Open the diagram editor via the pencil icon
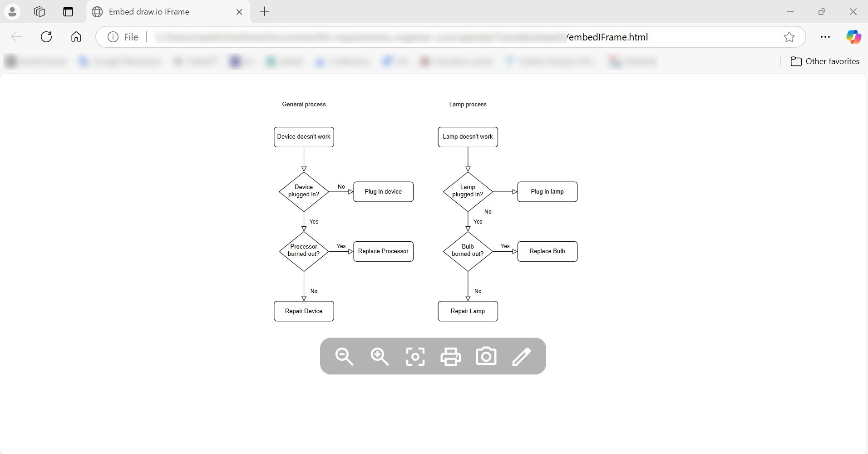 522,357
